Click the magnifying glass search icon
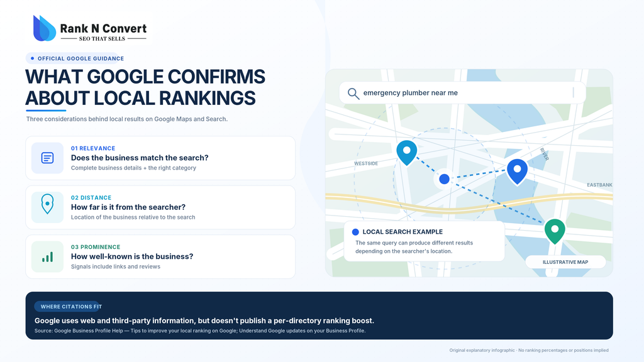 pos(353,93)
